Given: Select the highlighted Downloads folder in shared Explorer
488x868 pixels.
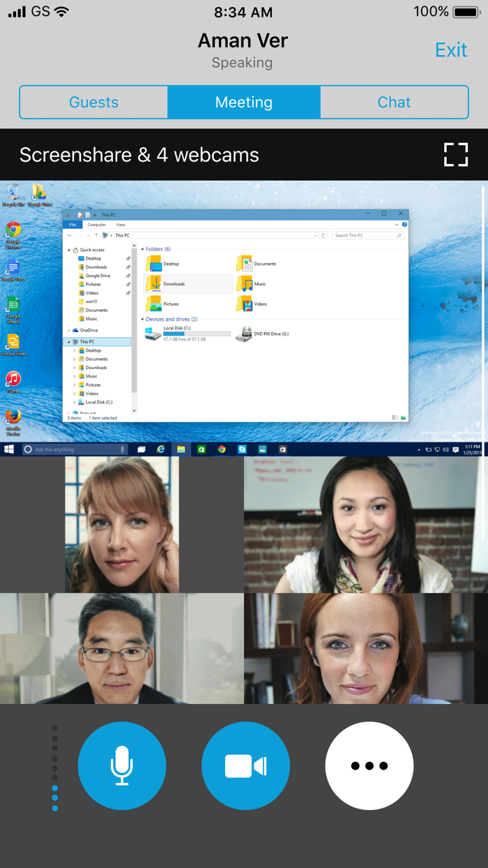Looking at the screenshot, I should pyautogui.click(x=188, y=284).
